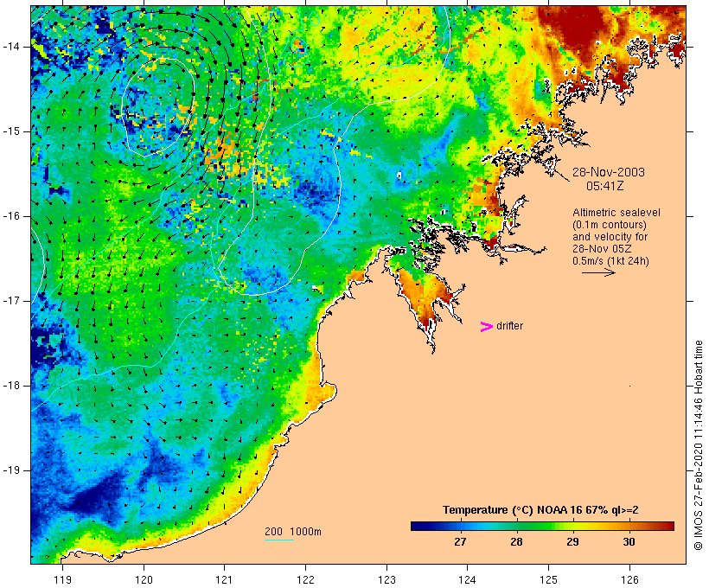This screenshot has height=588, width=709.
Task: Click the '28' colorbar tick label
Action: [516, 542]
